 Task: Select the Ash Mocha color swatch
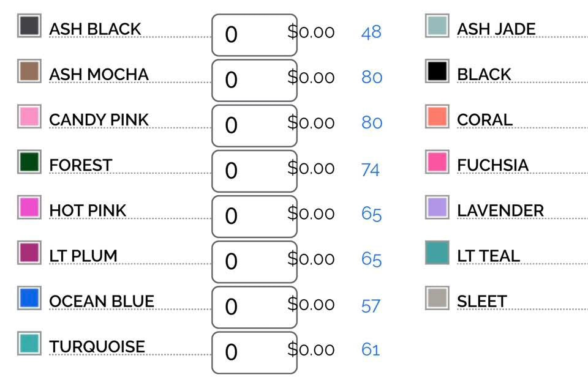click(29, 72)
